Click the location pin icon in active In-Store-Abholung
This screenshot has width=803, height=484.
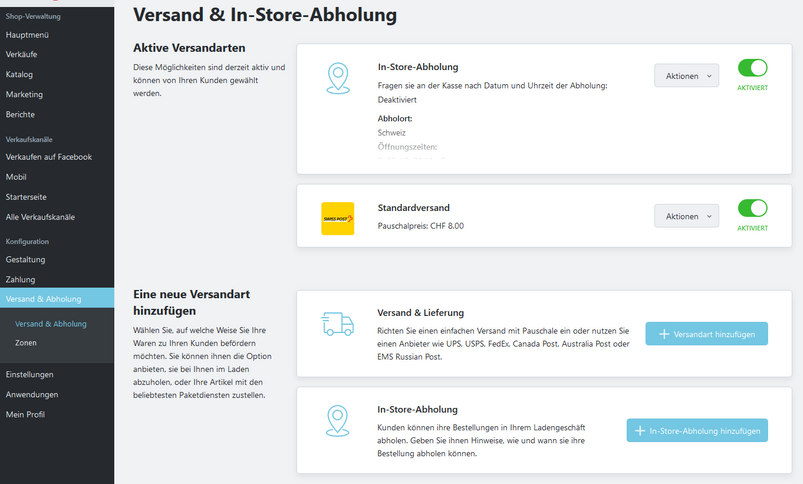click(338, 78)
